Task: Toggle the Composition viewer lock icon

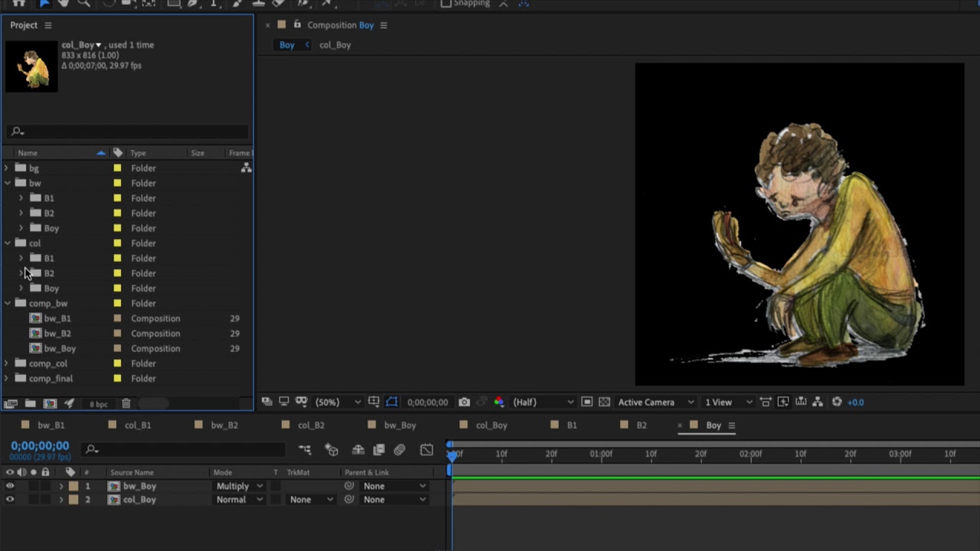Action: click(297, 24)
